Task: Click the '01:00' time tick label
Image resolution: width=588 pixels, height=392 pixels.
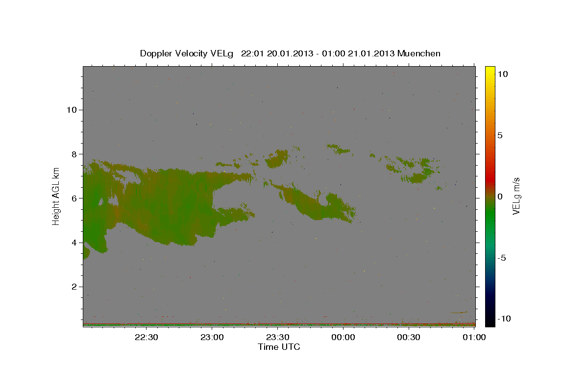Action: coord(474,337)
